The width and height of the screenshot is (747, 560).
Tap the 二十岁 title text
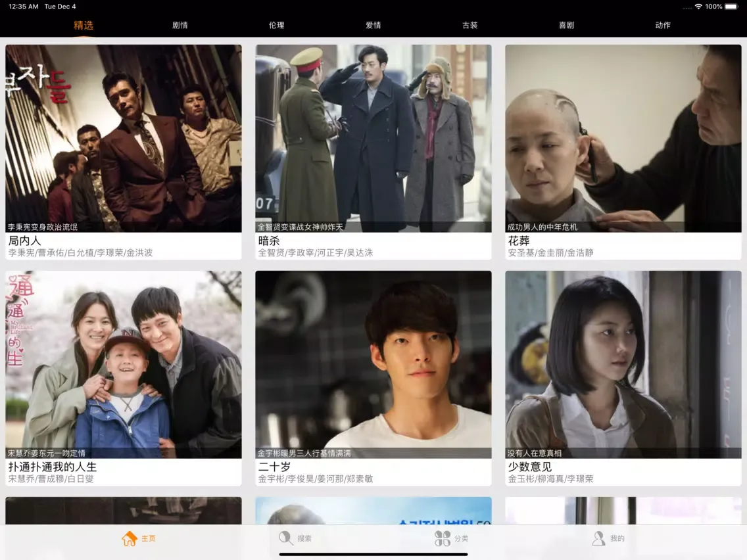pos(274,467)
